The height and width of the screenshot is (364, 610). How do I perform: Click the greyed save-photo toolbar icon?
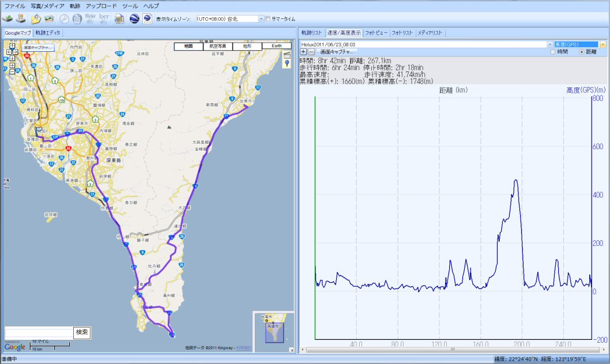(77, 18)
